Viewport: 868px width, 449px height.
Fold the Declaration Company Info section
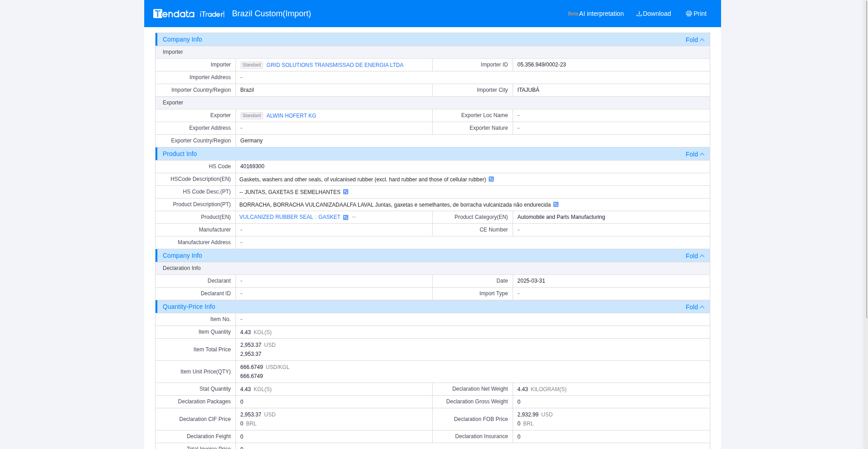pos(695,256)
